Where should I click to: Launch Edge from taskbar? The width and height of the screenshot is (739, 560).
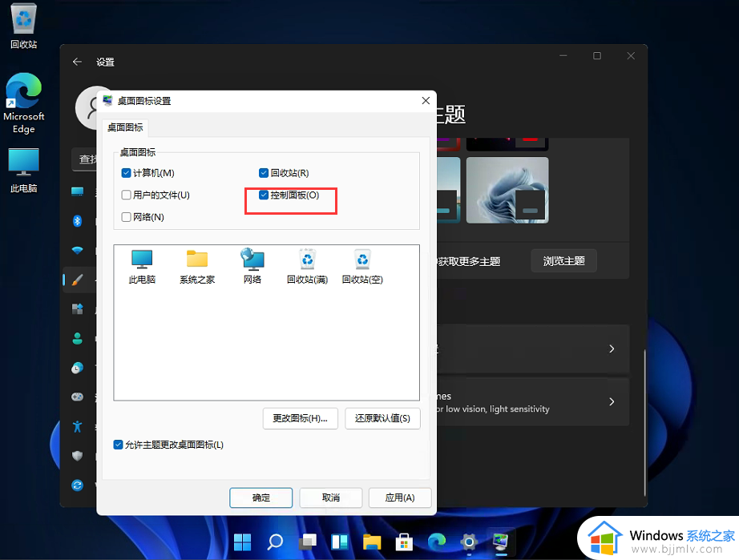coord(436,542)
